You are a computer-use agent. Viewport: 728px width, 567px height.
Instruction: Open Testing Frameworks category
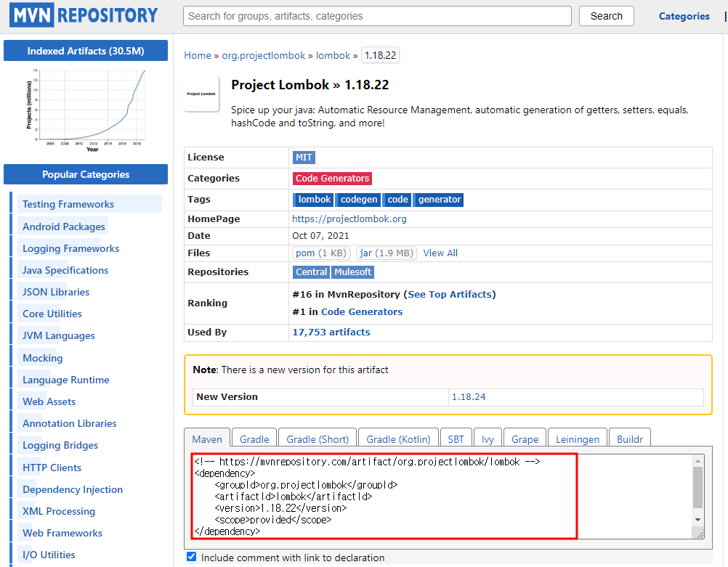68,204
